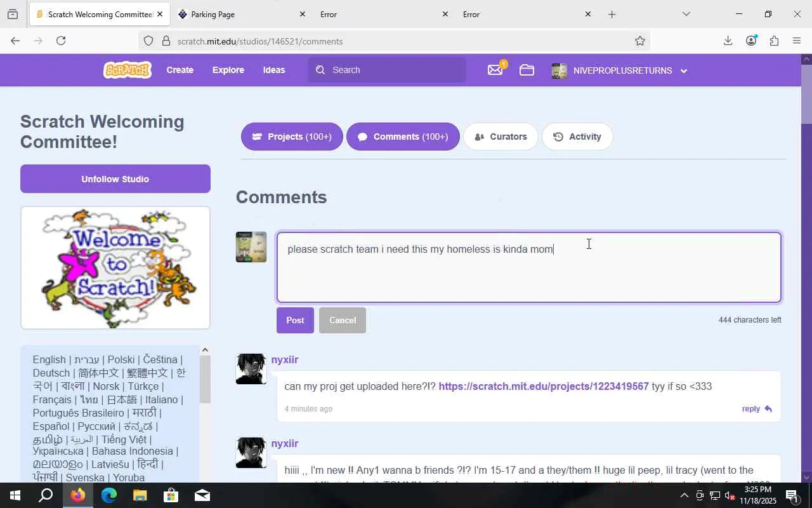Open the Create menu item
The height and width of the screenshot is (508, 812).
pyautogui.click(x=180, y=70)
